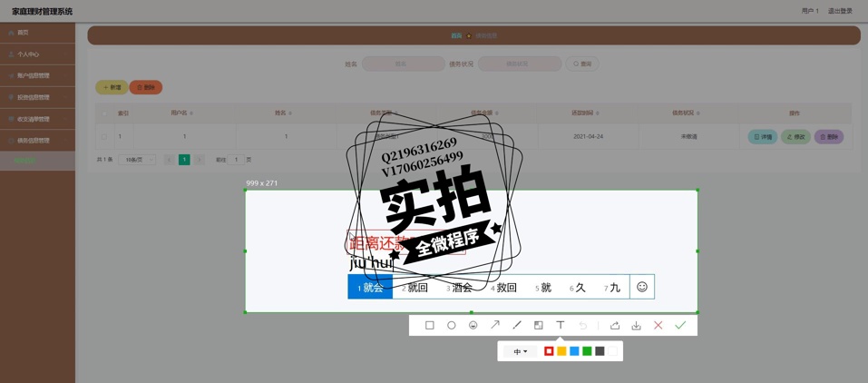Image resolution: width=868 pixels, height=383 pixels.
Task: Save the screenshot with download icon
Action: [x=637, y=325]
